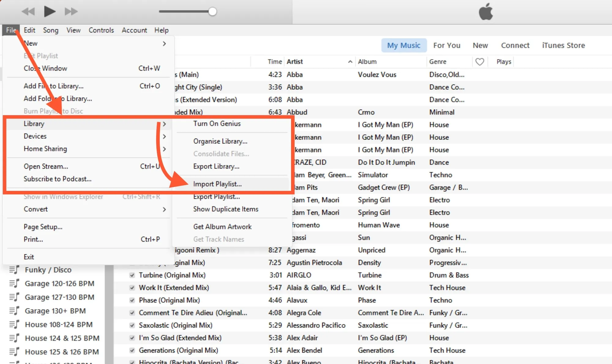
Task: Open the Garage 120-126 BPM playlist icon
Action: coord(14,284)
